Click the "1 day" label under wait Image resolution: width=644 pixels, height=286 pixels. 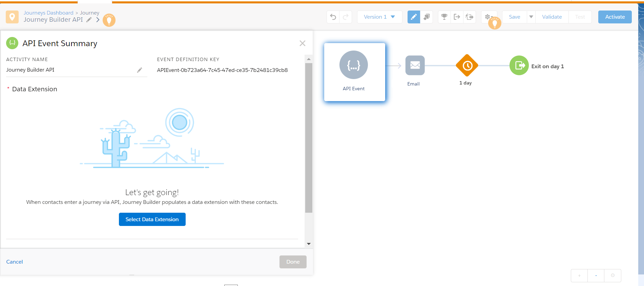tap(465, 83)
